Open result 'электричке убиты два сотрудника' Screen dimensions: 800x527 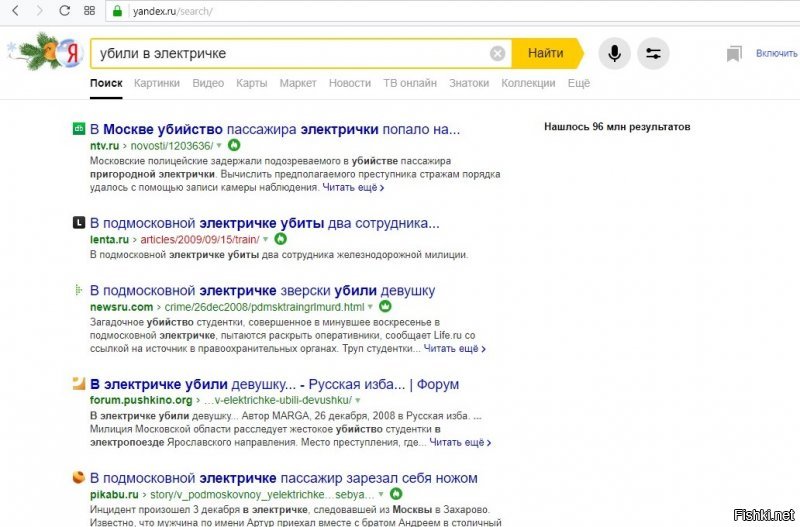pos(264,223)
